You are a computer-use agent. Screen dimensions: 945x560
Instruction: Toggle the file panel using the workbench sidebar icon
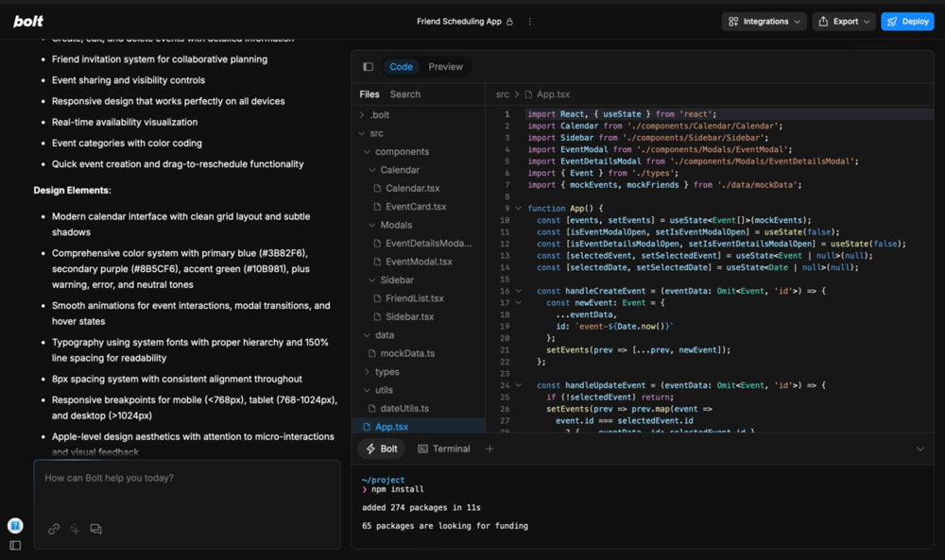pos(368,67)
